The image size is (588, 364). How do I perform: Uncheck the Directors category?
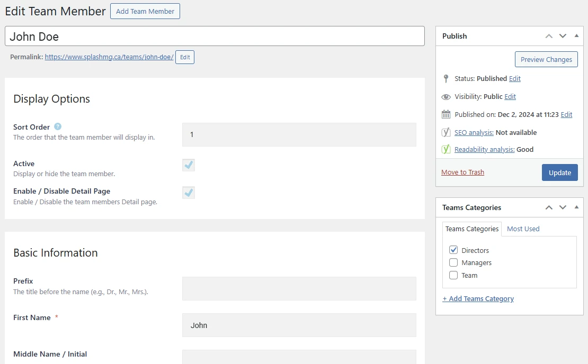453,250
